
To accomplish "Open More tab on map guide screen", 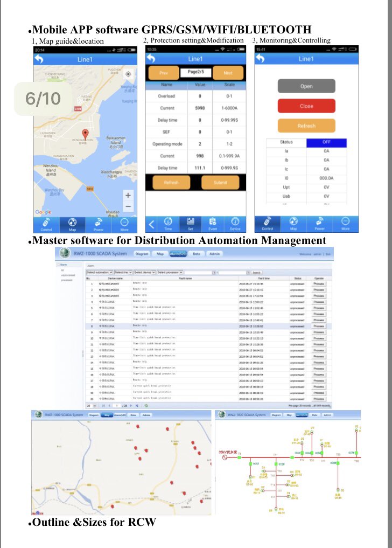I will [x=124, y=225].
